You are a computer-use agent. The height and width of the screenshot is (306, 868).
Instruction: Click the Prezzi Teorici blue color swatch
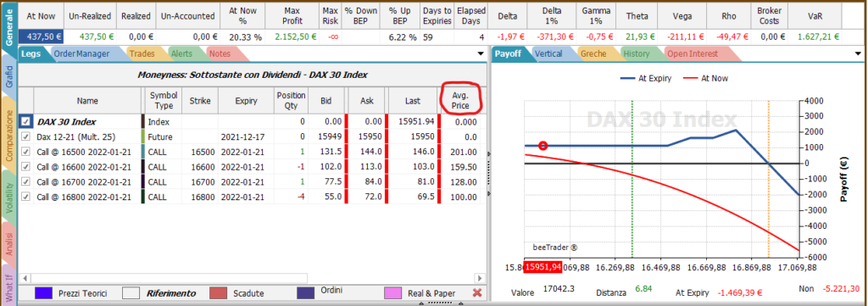tap(43, 292)
